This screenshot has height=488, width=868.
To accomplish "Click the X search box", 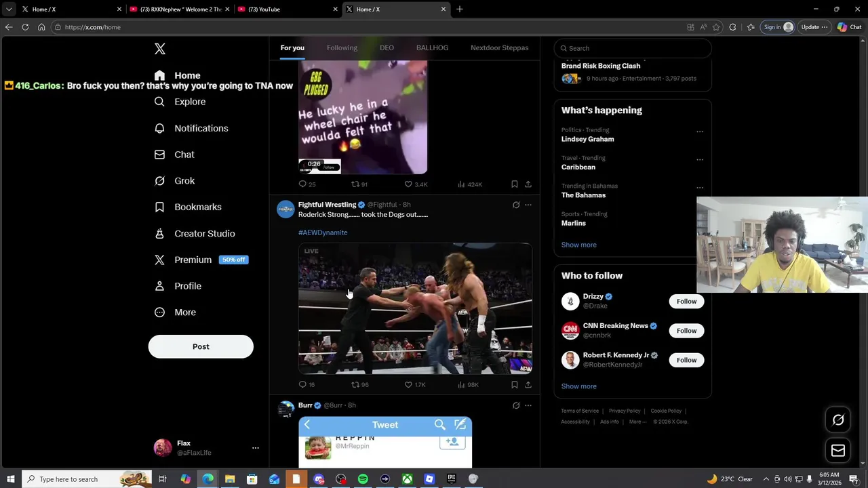I will pos(633,48).
